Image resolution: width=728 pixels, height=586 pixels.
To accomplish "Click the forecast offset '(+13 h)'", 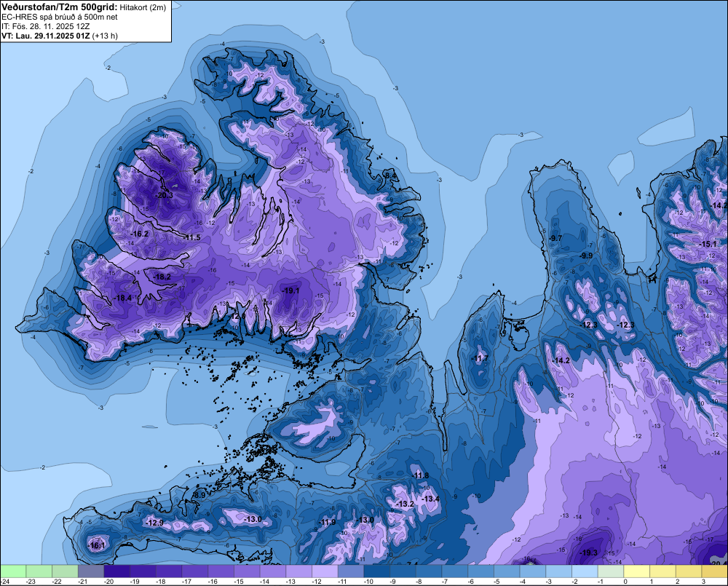I will 105,36.
